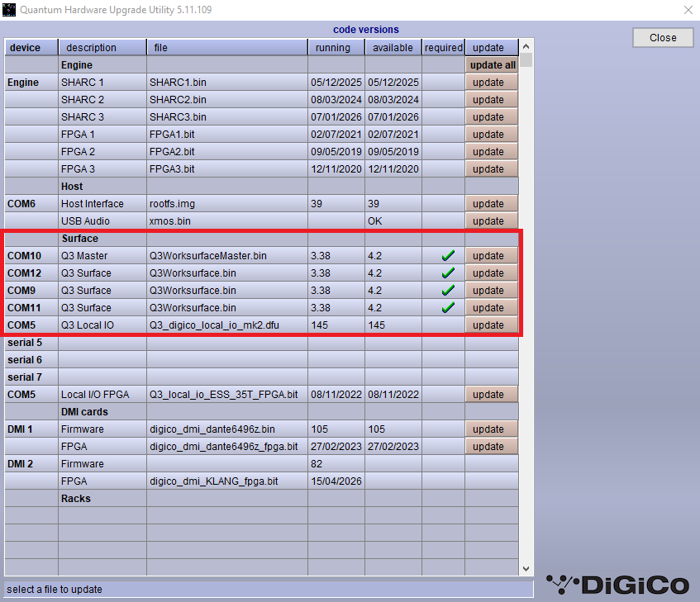Screen dimensions: 700x602
Task: Click update for FPGA2.bit
Action: click(x=492, y=152)
